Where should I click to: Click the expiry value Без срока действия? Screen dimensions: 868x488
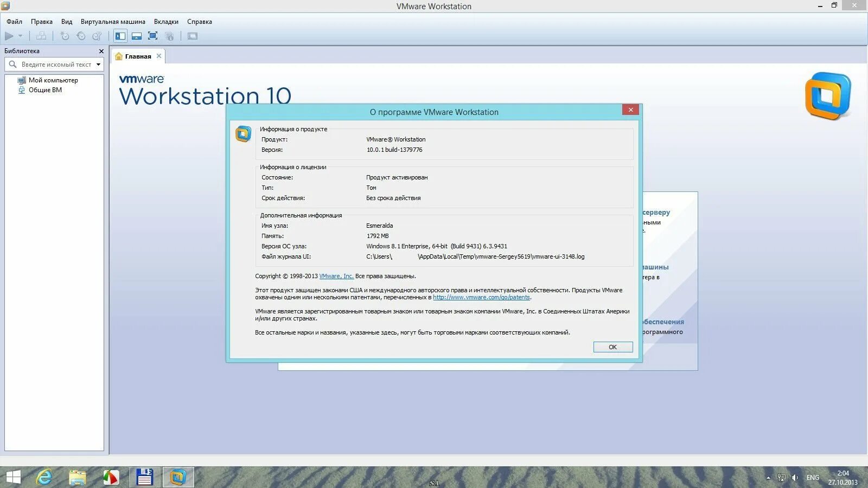pyautogui.click(x=393, y=198)
